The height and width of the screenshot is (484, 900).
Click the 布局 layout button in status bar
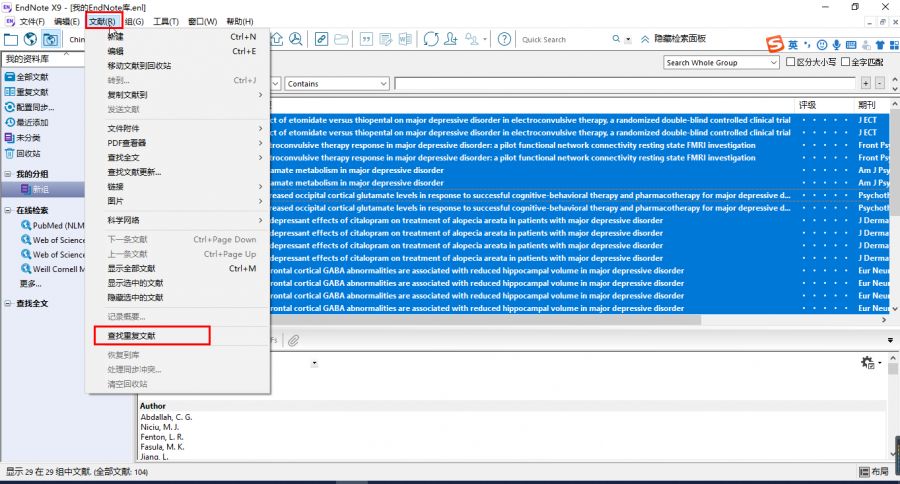click(x=874, y=471)
